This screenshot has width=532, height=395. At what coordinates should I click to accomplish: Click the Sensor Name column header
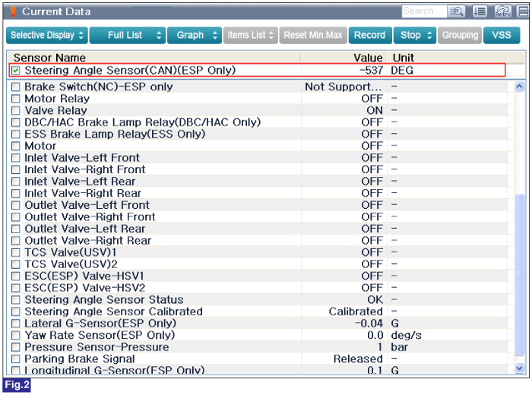154,58
